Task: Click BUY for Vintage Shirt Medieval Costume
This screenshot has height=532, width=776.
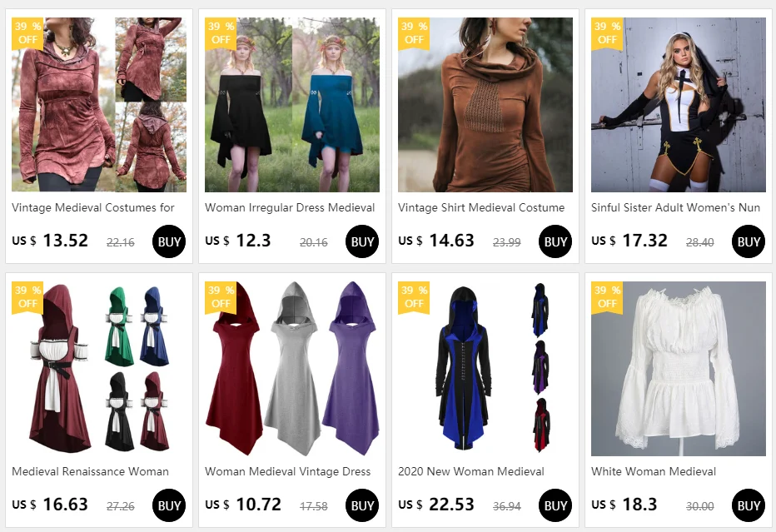Action: (555, 241)
